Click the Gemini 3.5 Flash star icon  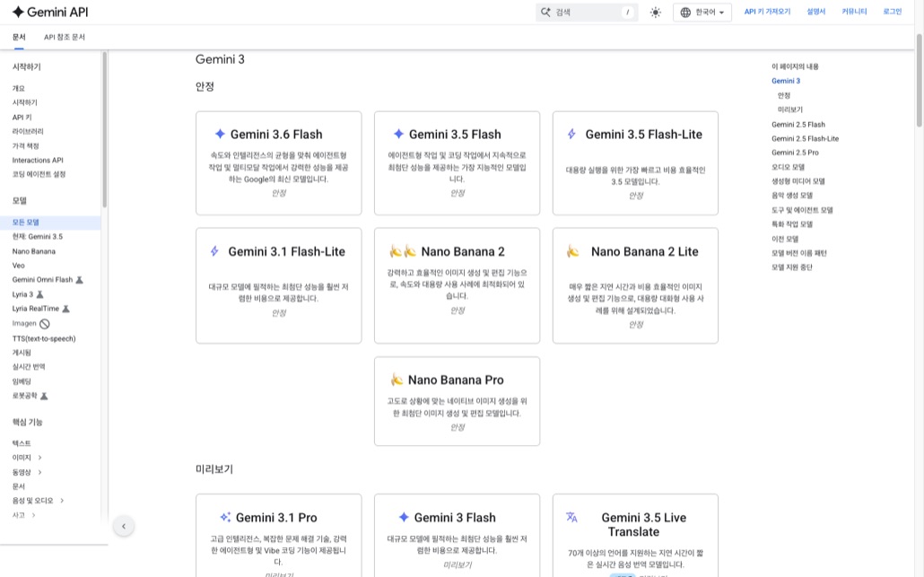click(x=398, y=134)
